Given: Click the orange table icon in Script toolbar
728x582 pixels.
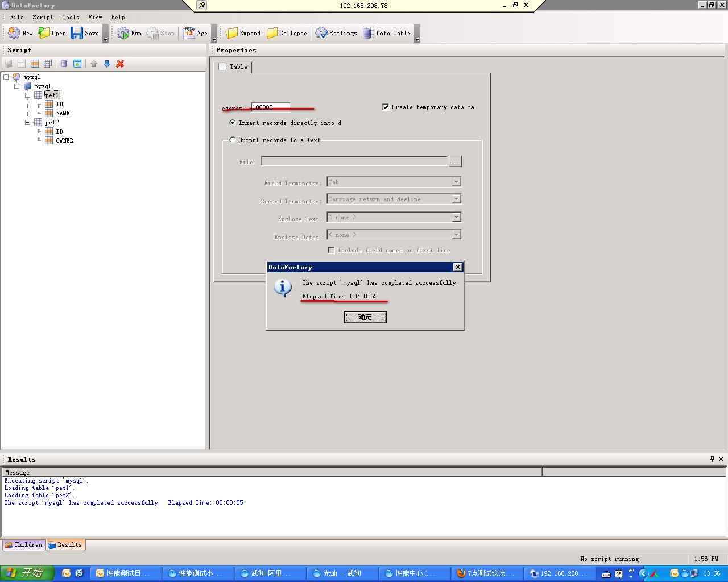Looking at the screenshot, I should pos(35,64).
